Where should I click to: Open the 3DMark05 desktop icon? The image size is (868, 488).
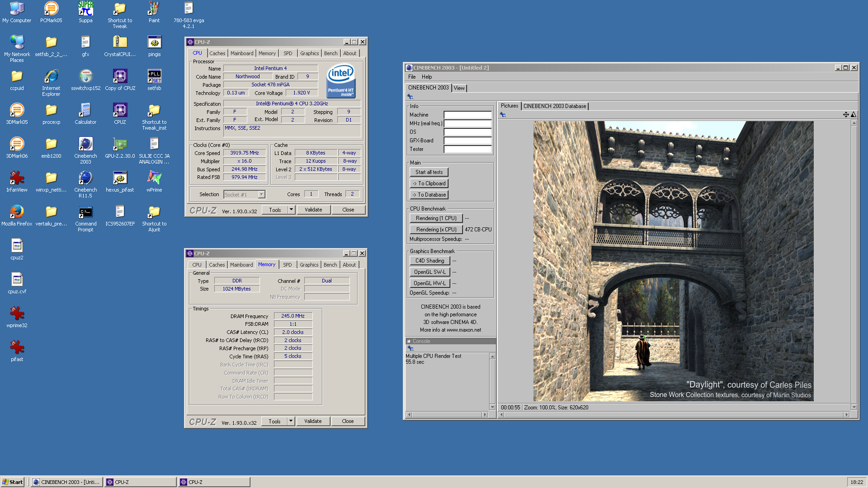point(17,114)
